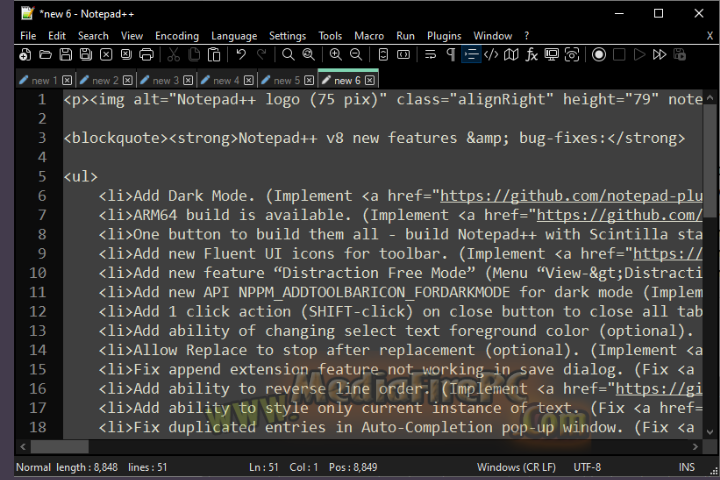Open the Window menu
This screenshot has width=720, height=480.
[493, 35]
